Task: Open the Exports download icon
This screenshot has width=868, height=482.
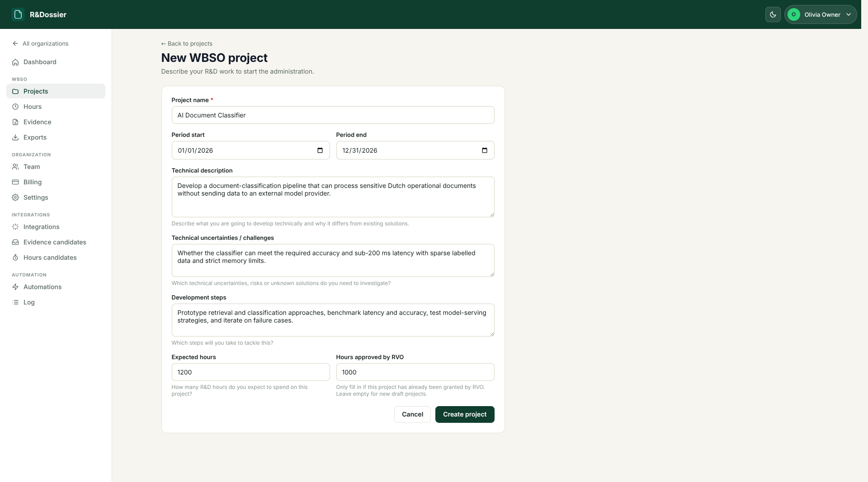Action: (x=15, y=137)
